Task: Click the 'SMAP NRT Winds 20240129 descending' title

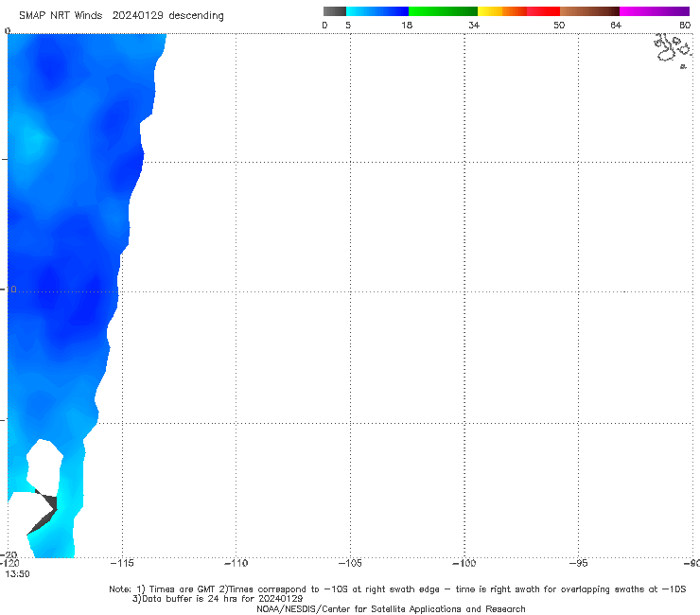Action: 121,15
